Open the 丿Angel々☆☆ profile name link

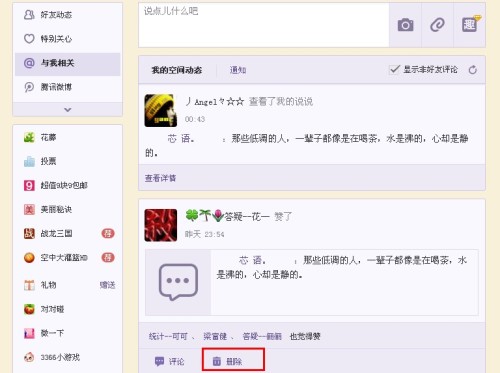[x=215, y=102]
